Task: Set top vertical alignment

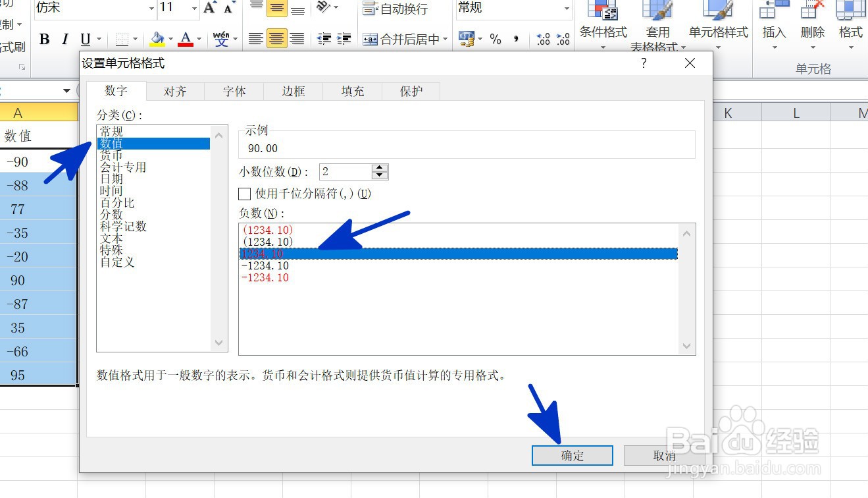Action: pyautogui.click(x=256, y=8)
